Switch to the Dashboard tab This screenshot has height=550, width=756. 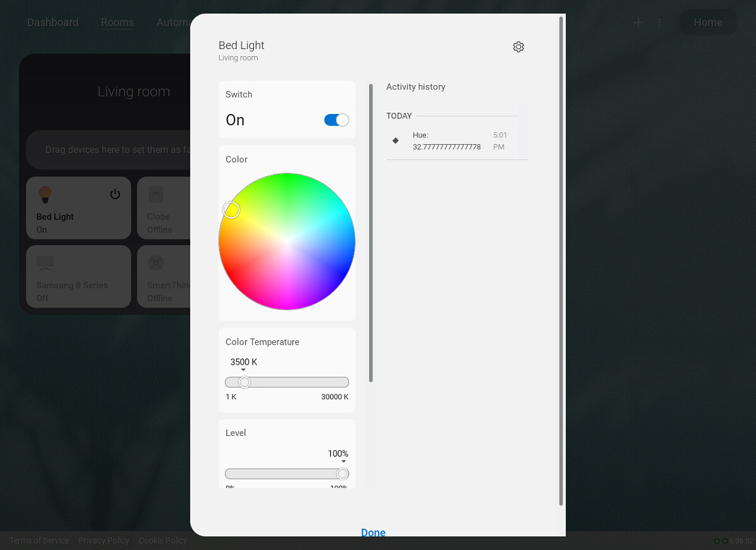pos(53,22)
